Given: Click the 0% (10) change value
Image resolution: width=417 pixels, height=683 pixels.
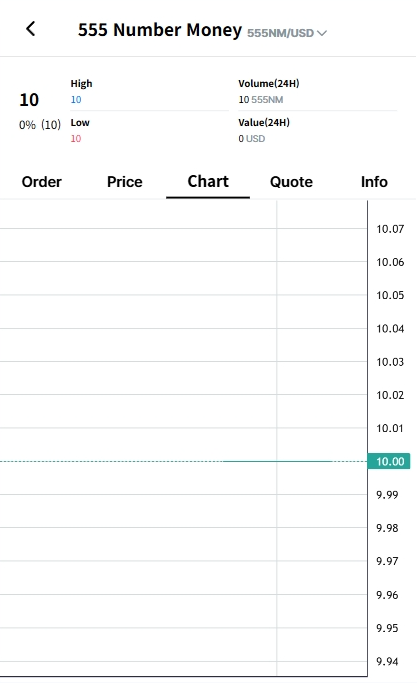Looking at the screenshot, I should [x=40, y=125].
